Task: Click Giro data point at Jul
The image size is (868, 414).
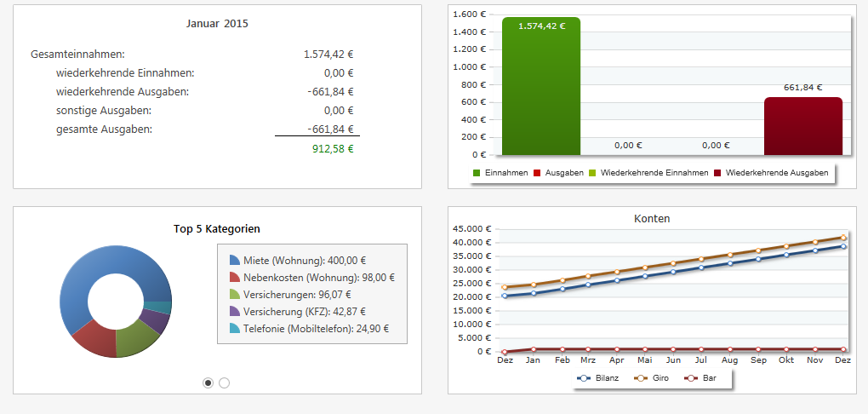Action: (x=702, y=259)
